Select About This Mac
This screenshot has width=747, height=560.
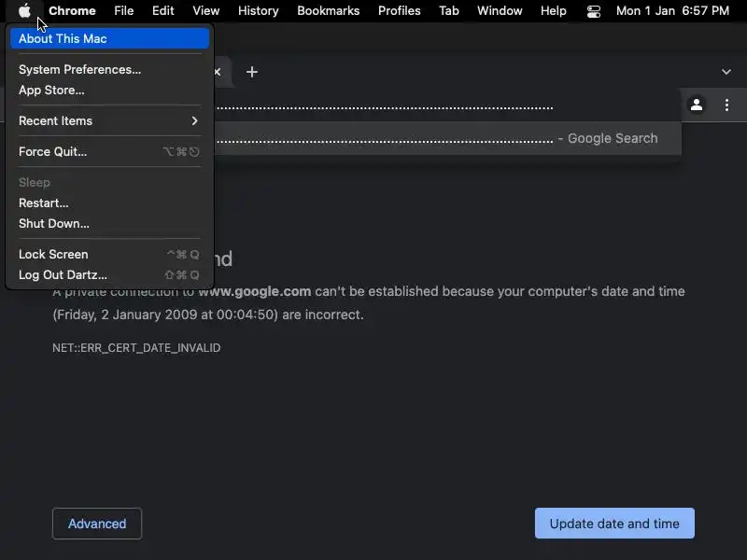point(109,38)
